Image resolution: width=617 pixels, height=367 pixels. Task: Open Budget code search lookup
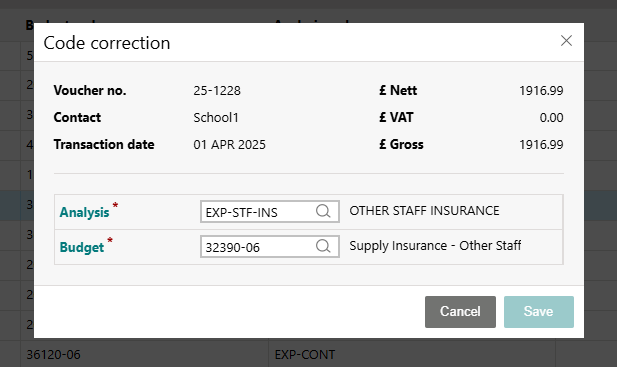pyautogui.click(x=323, y=246)
